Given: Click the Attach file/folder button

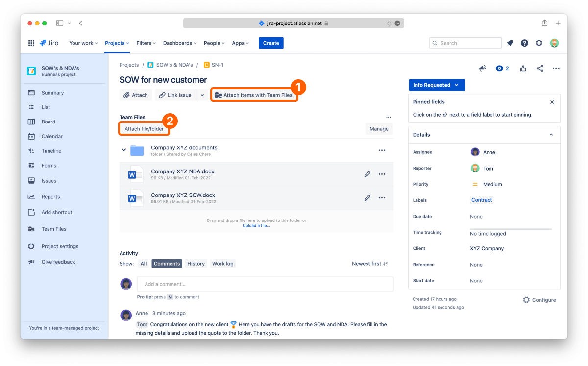Looking at the screenshot, I should tap(144, 129).
